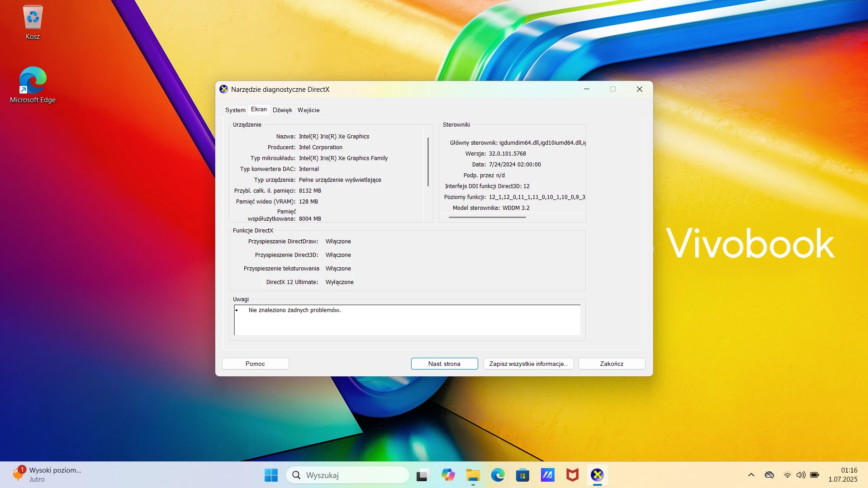Click the Pomoc button

tap(255, 364)
